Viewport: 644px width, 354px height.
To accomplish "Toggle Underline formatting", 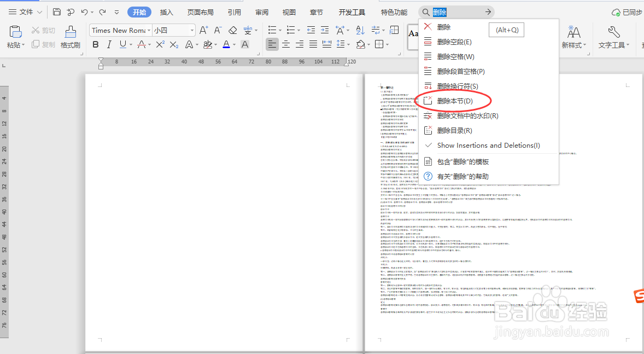I will [123, 44].
